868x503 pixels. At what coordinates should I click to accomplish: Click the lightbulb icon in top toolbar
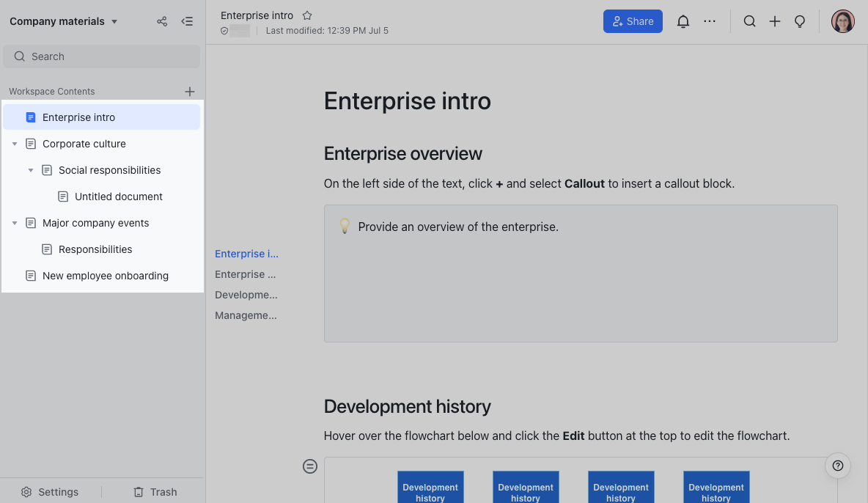[x=800, y=21]
